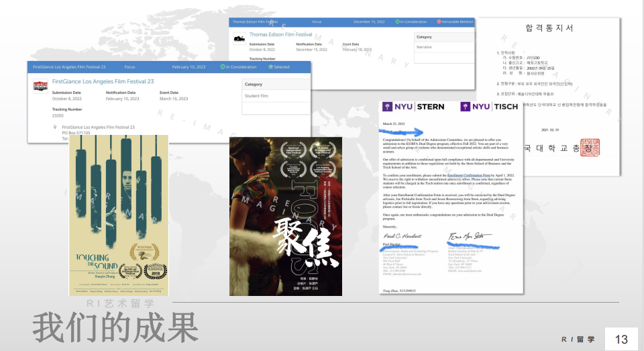Click the green In Consideration icon in Thomas Edison bar
The image size is (644, 351).
tap(397, 21)
